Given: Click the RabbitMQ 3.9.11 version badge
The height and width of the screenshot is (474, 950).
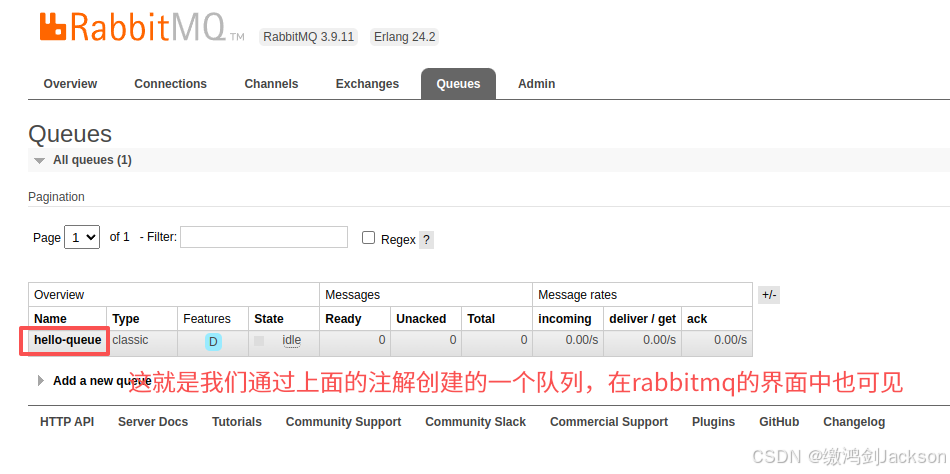Looking at the screenshot, I should pos(308,37).
